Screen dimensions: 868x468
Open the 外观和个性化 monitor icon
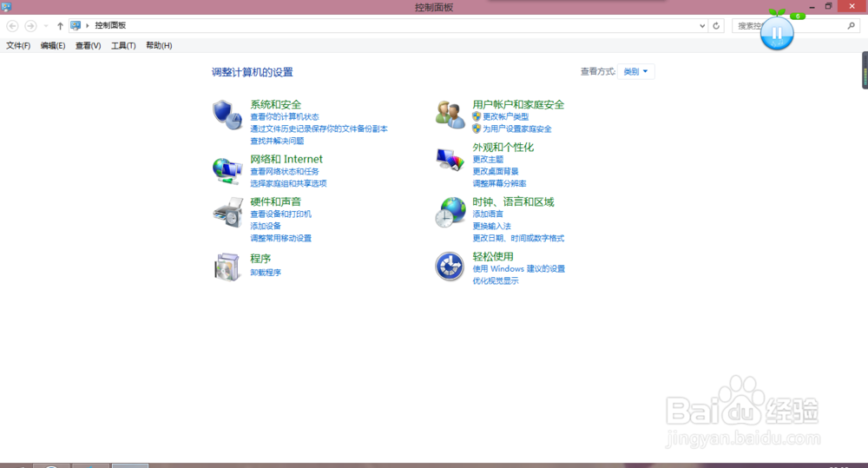450,160
